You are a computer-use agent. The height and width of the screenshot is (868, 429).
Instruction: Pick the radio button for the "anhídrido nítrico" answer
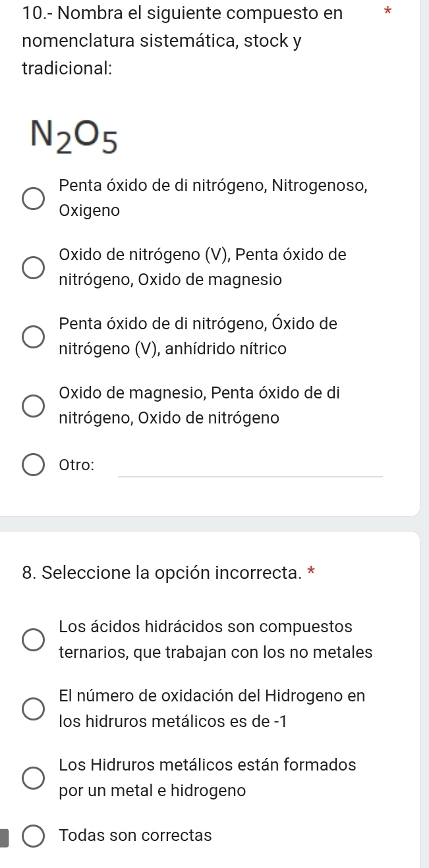point(34,337)
